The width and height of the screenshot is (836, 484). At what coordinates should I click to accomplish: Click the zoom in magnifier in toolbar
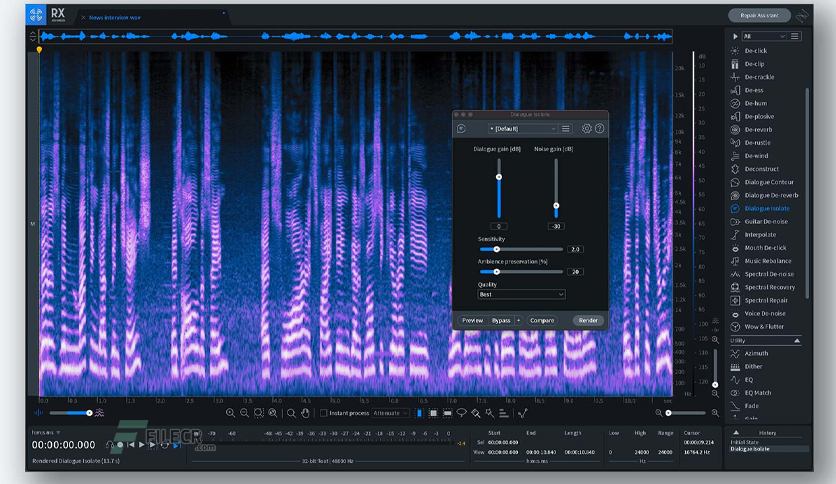point(230,413)
